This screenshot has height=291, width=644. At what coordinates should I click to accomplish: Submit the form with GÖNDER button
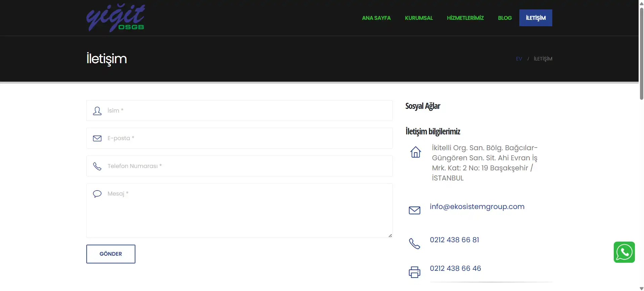[x=111, y=254]
